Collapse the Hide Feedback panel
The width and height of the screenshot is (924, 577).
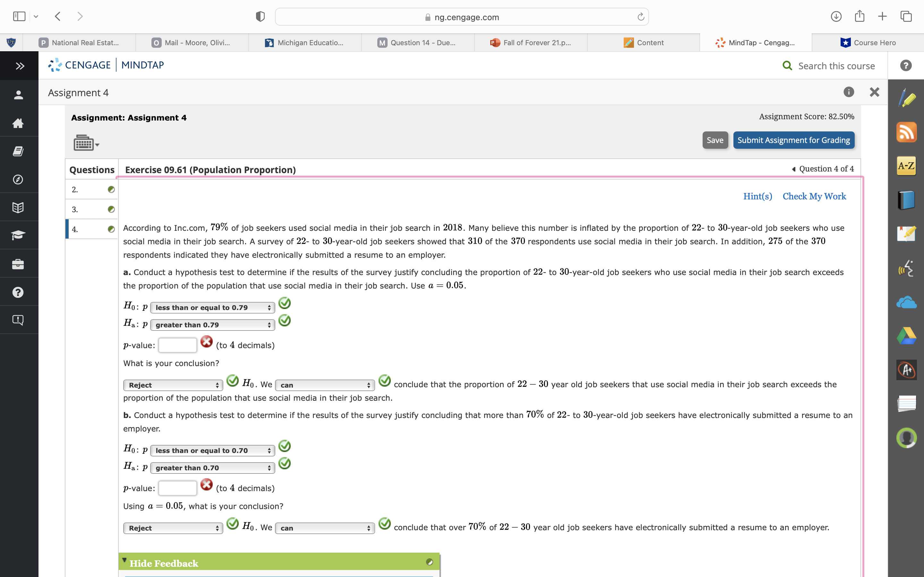(163, 563)
